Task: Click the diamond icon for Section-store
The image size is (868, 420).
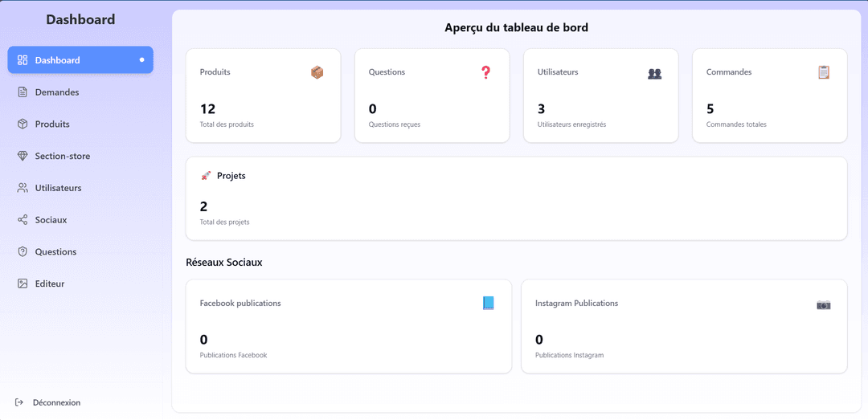Action: point(23,156)
